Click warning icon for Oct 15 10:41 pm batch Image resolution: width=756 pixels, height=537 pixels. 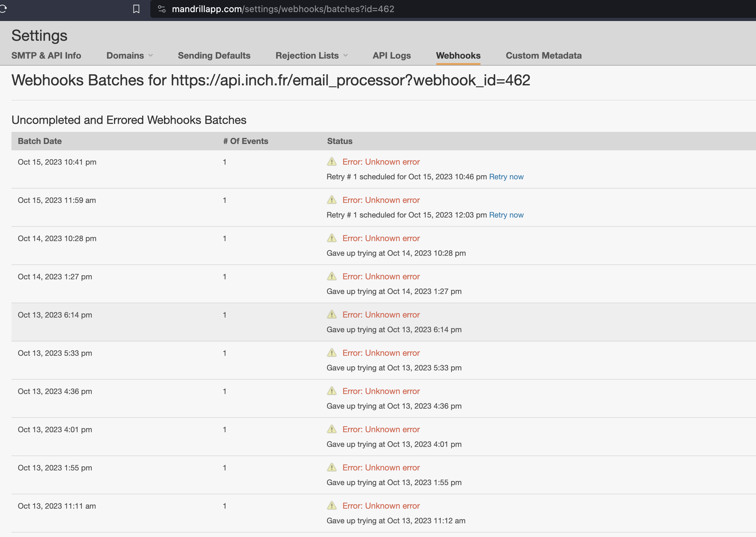click(x=332, y=162)
